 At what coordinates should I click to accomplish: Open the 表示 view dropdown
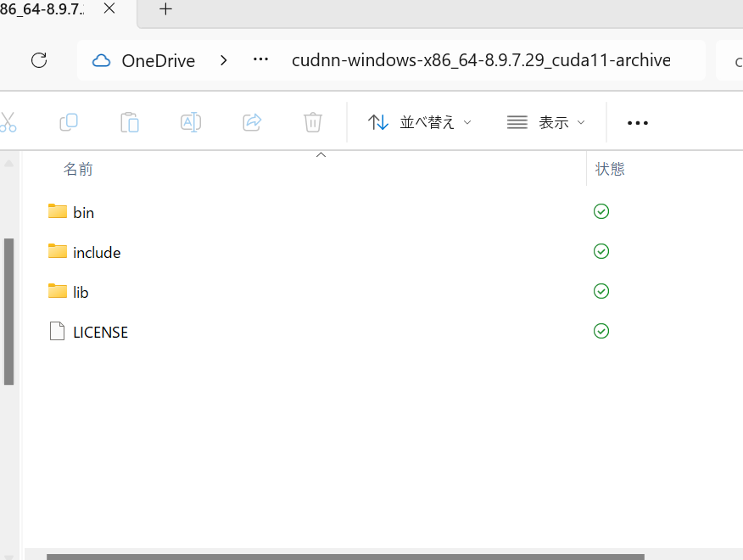(x=546, y=122)
